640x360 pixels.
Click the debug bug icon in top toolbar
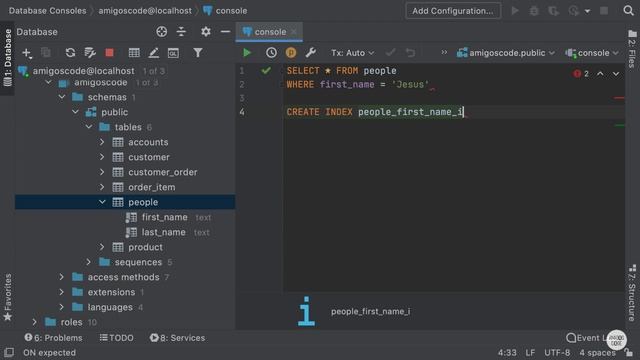coord(534,11)
